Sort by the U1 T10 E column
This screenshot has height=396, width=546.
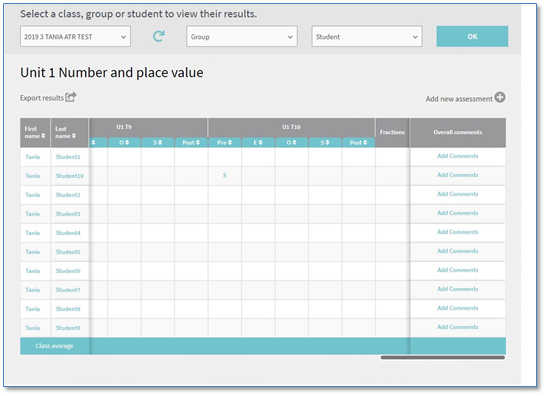[x=258, y=142]
